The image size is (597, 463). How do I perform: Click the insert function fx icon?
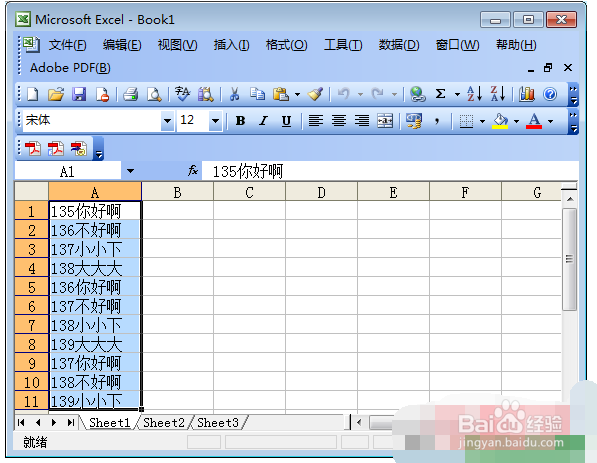pyautogui.click(x=193, y=171)
